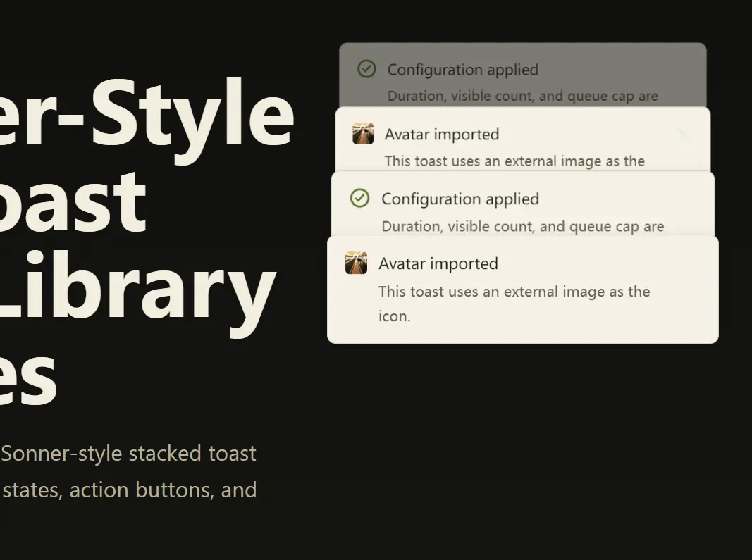The height and width of the screenshot is (560, 752).
Task: Click the avatar image on the collapsed Avatar imported toast
Action: click(363, 134)
